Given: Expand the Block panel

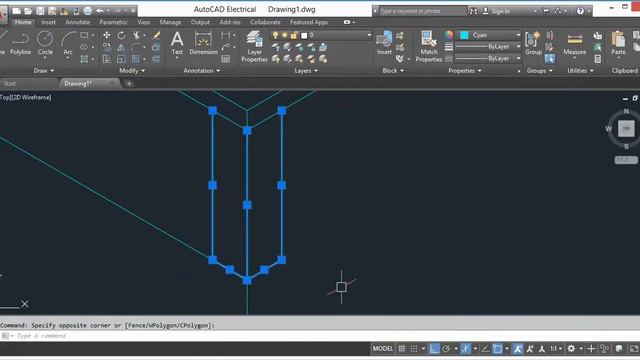Looking at the screenshot, I should (393, 71).
